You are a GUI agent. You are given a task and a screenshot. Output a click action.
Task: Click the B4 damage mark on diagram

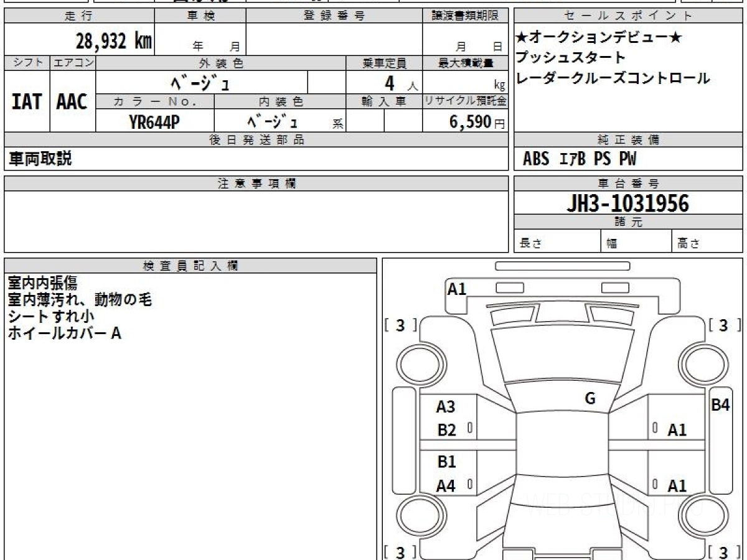click(x=720, y=405)
